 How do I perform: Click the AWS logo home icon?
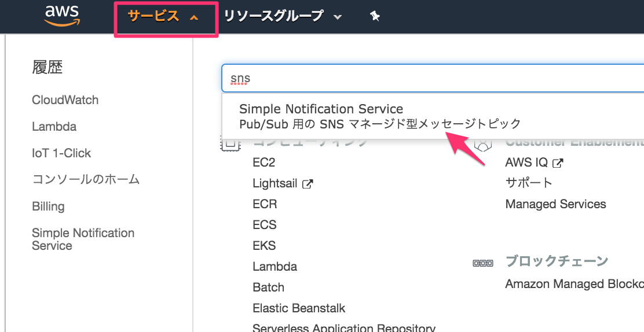coord(62,16)
